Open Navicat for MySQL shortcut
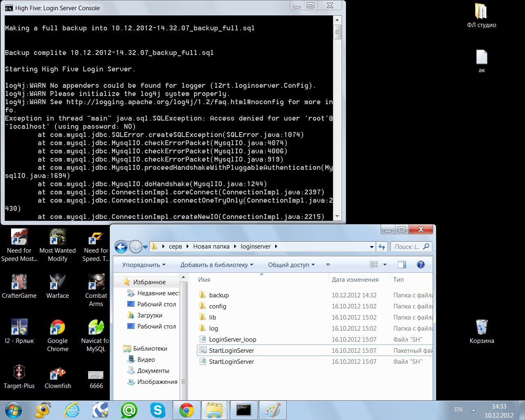Screen dimensions: 525x420 tap(96, 335)
